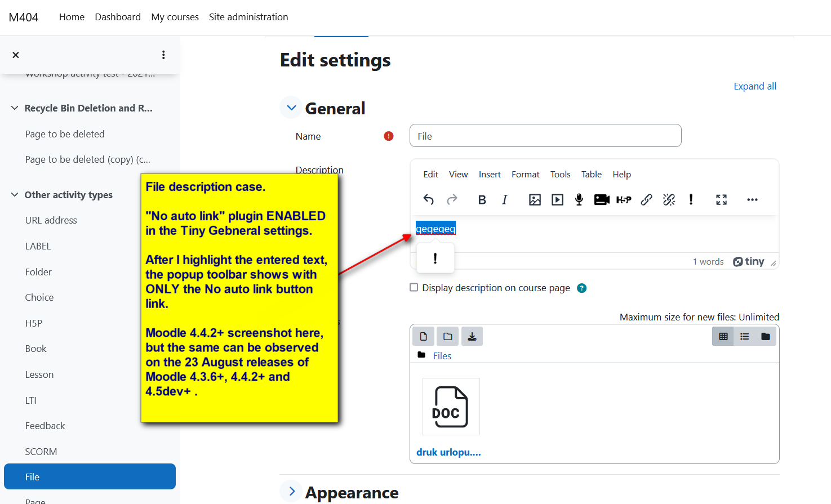Open the editor Format menu

point(525,175)
